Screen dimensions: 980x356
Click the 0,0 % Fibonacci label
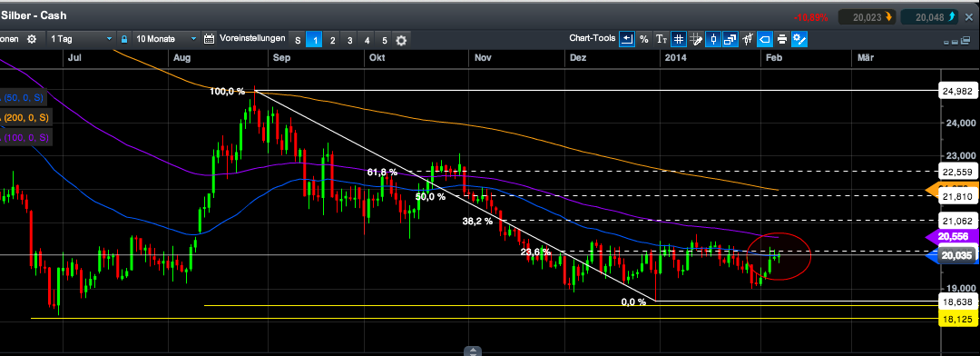[x=633, y=302]
